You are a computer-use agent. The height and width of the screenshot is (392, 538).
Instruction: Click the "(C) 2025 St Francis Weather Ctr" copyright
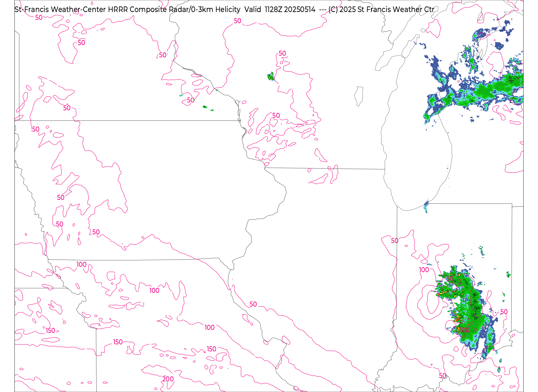pyautogui.click(x=381, y=10)
